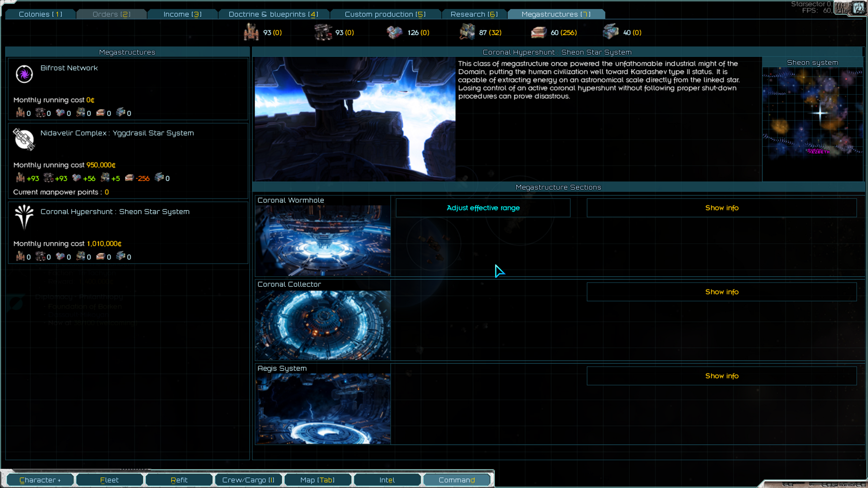This screenshot has width=868, height=488.
Task: Select Nidavelir Complex : Yggdrasil Star System
Action: (117, 133)
